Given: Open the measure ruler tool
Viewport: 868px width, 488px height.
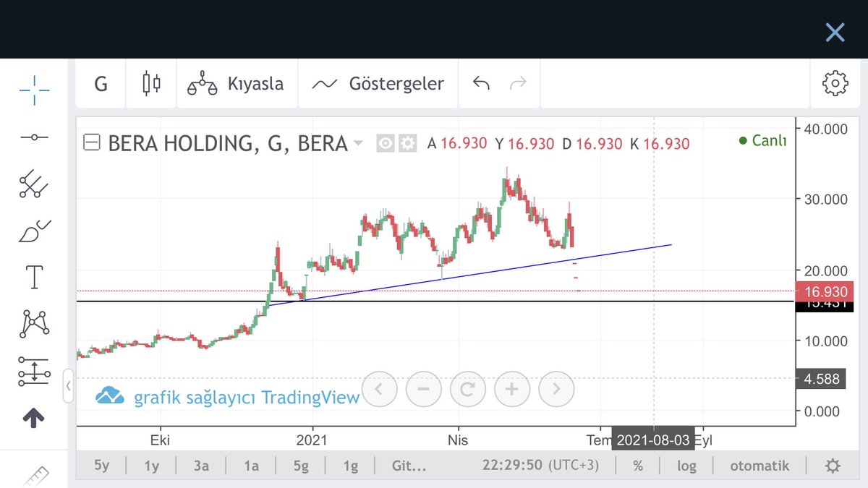Looking at the screenshot, I should [x=34, y=477].
